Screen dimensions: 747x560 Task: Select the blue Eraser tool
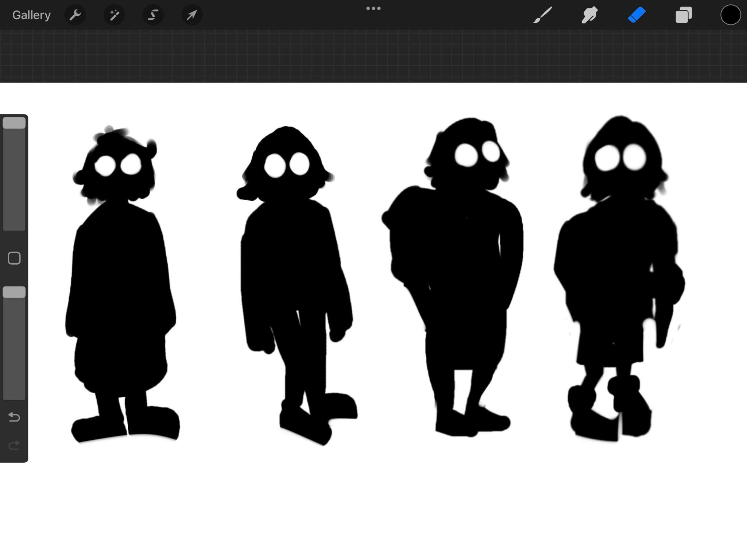click(x=637, y=15)
